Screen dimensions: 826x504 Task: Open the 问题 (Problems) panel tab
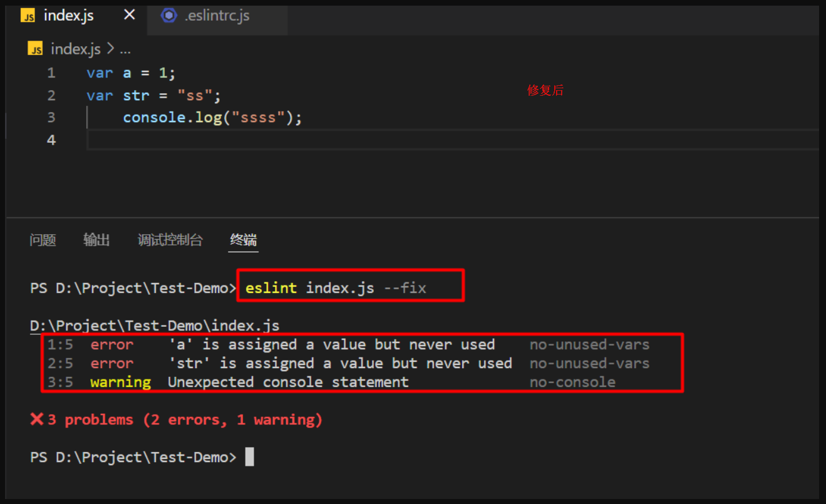coord(43,240)
